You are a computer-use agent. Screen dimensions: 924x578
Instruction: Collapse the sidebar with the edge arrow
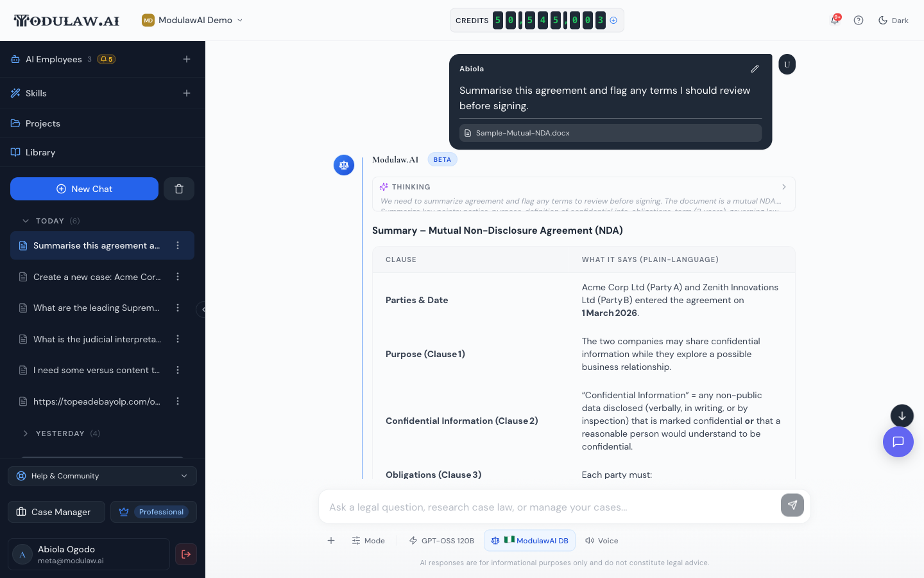(201, 310)
